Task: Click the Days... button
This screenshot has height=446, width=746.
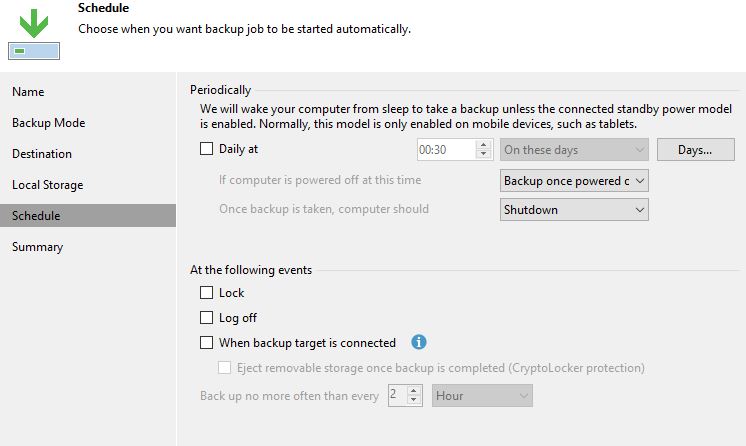Action: point(695,150)
